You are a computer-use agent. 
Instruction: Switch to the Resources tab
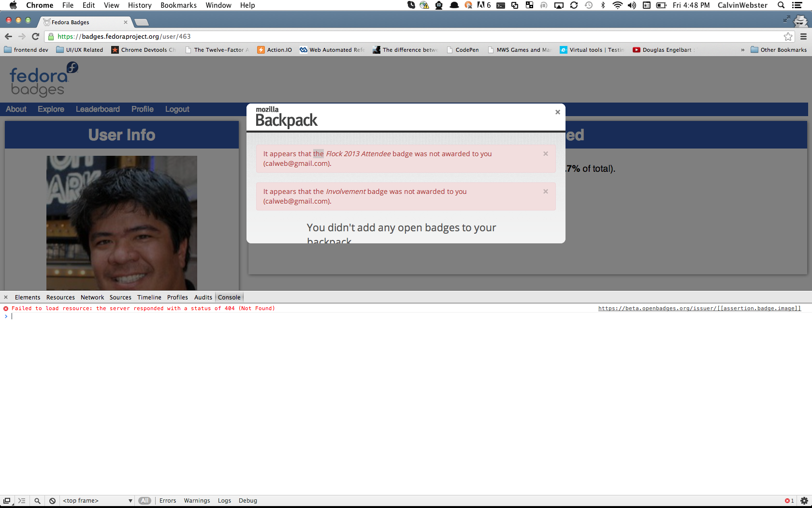coord(60,298)
